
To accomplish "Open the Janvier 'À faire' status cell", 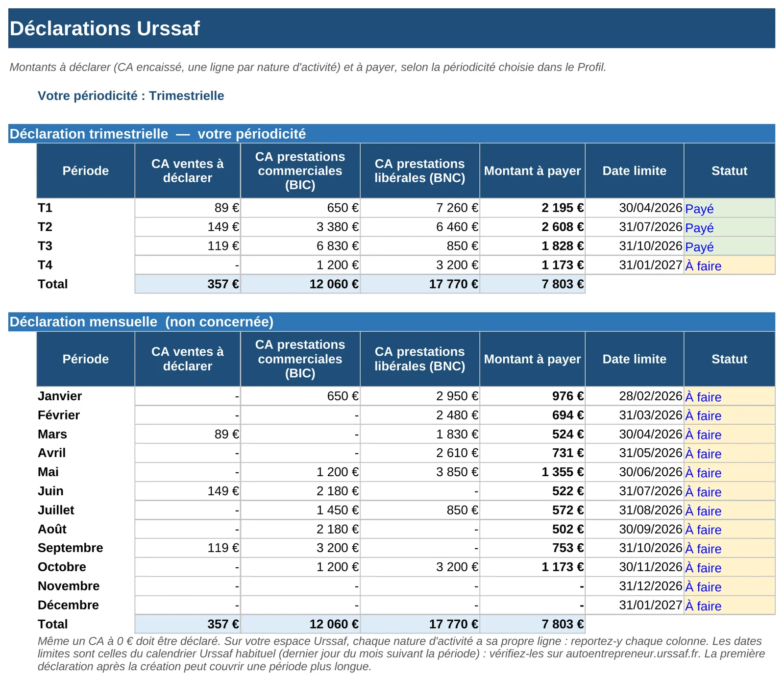I will 729,396.
